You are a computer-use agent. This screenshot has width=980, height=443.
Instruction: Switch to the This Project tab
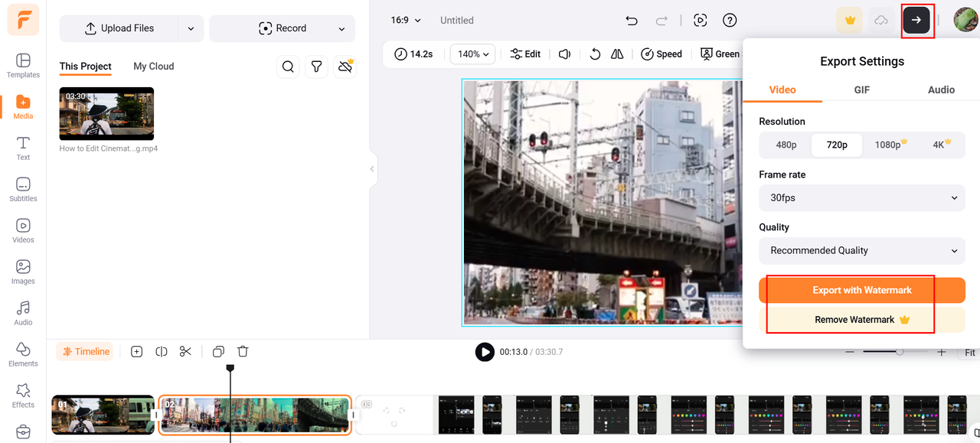(x=86, y=67)
